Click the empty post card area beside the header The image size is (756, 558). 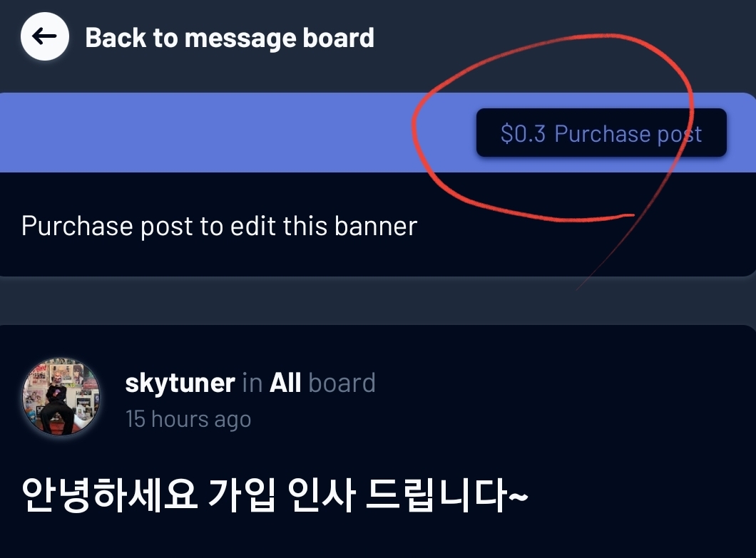point(564,396)
